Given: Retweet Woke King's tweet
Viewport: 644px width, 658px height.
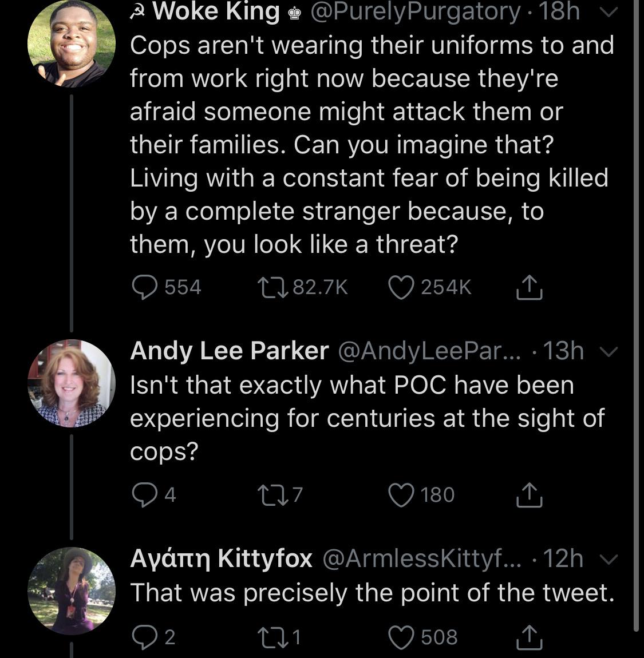Looking at the screenshot, I should 271,287.
